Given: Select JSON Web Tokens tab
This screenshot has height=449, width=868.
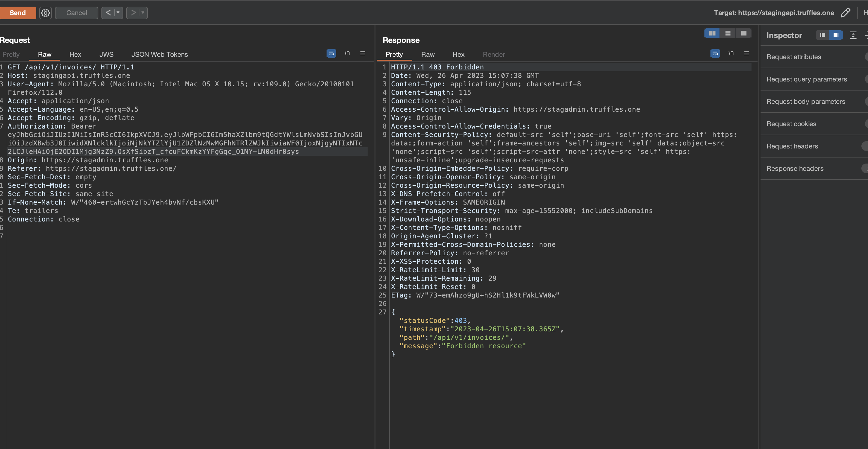Looking at the screenshot, I should pos(159,54).
